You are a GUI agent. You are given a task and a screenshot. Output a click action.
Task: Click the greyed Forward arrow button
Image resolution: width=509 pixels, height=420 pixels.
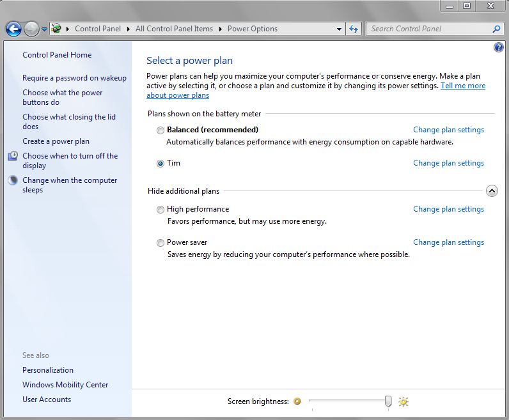tap(31, 29)
